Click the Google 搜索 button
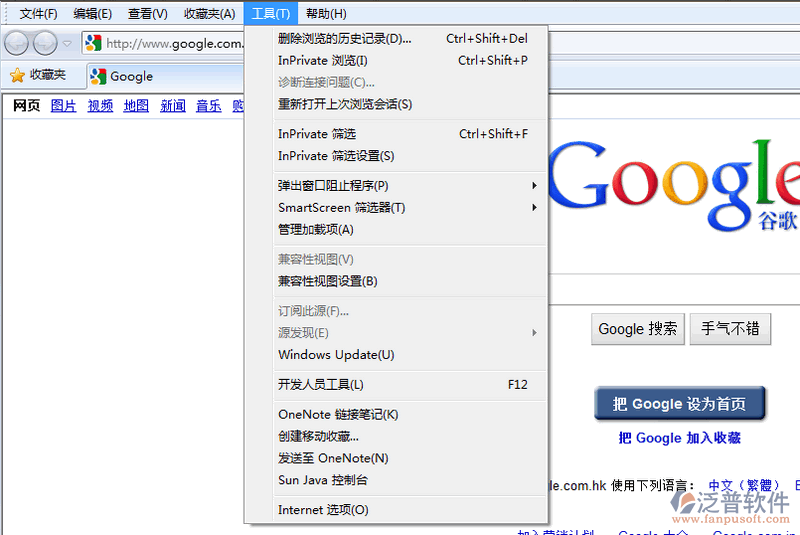The height and width of the screenshot is (535, 800). 637,329
